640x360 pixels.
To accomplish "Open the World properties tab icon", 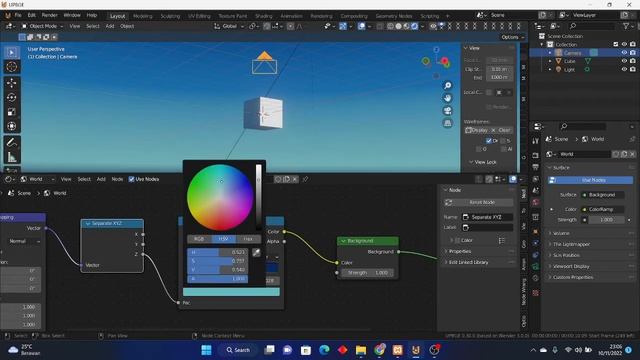I will tap(536, 202).
